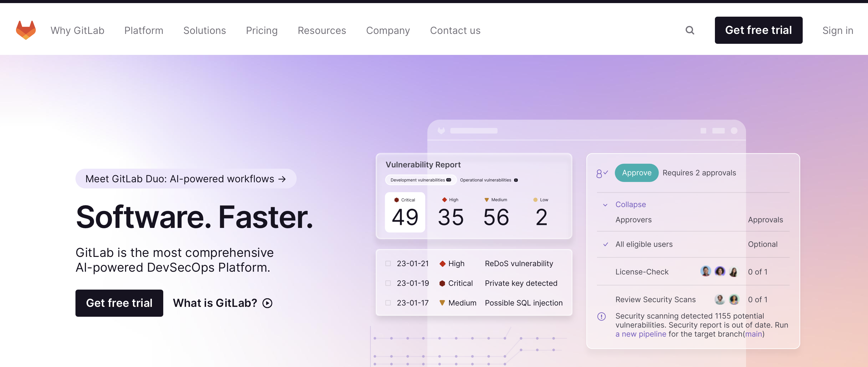This screenshot has width=868, height=367.
Task: Expand the Development vulnerabilities toggle
Action: (421, 179)
